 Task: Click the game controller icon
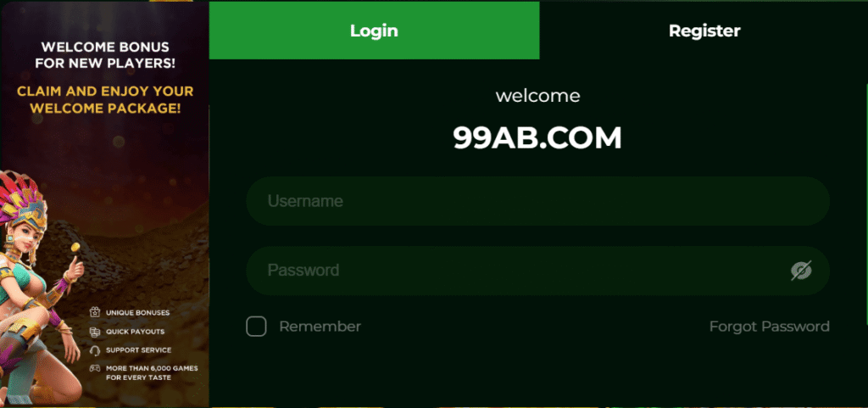coord(95,368)
